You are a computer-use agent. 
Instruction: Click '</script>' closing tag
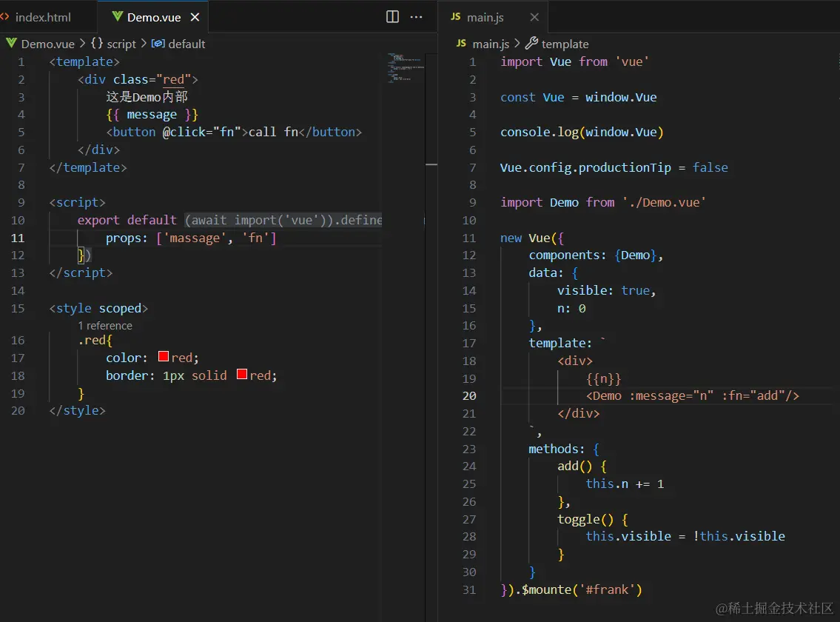81,273
